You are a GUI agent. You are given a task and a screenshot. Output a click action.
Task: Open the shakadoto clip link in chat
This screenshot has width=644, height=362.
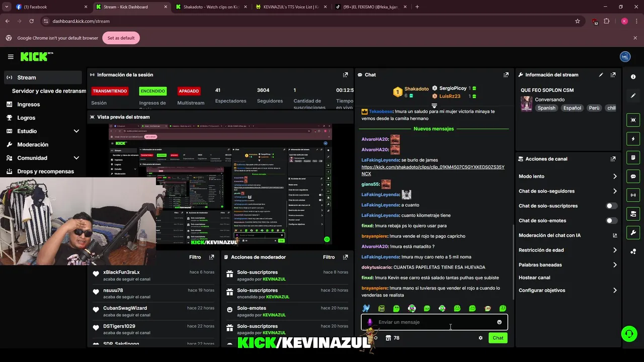pyautogui.click(x=433, y=170)
